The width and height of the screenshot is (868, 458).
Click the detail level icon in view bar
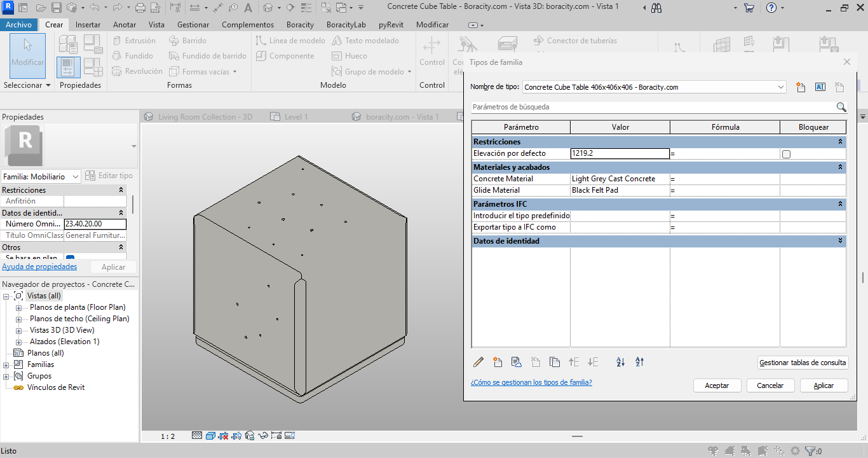[x=197, y=436]
